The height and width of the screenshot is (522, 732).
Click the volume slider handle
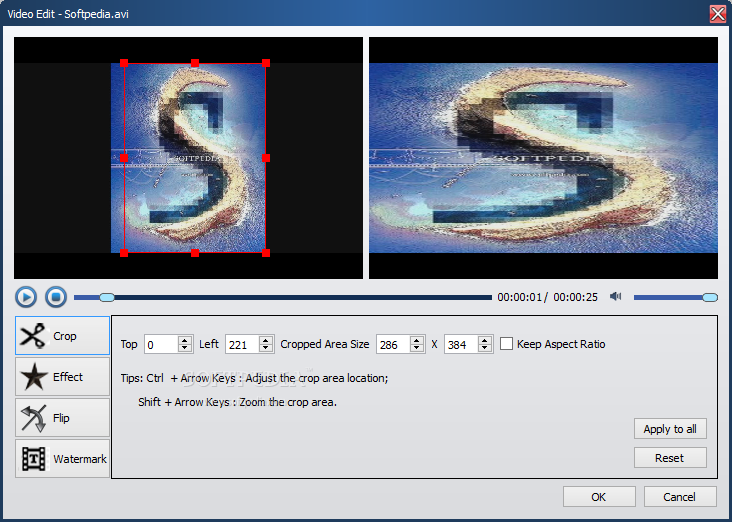[x=710, y=297]
